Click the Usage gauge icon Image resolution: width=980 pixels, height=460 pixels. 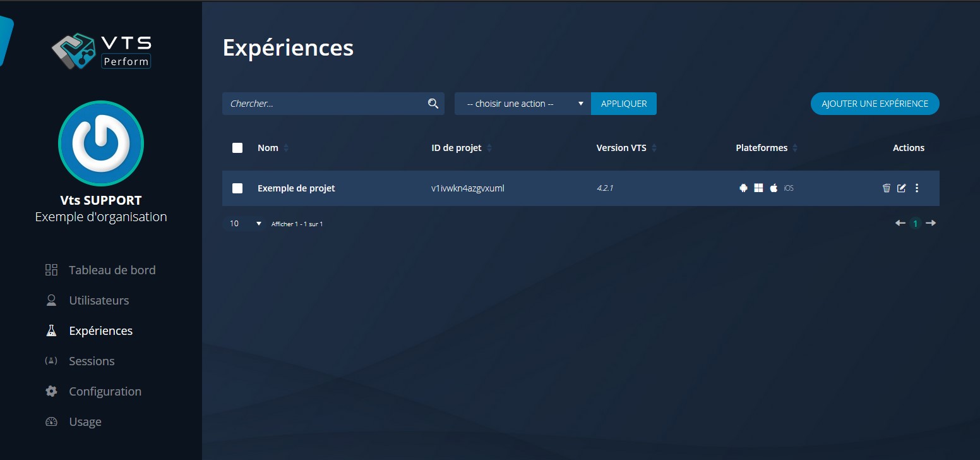[x=52, y=421]
